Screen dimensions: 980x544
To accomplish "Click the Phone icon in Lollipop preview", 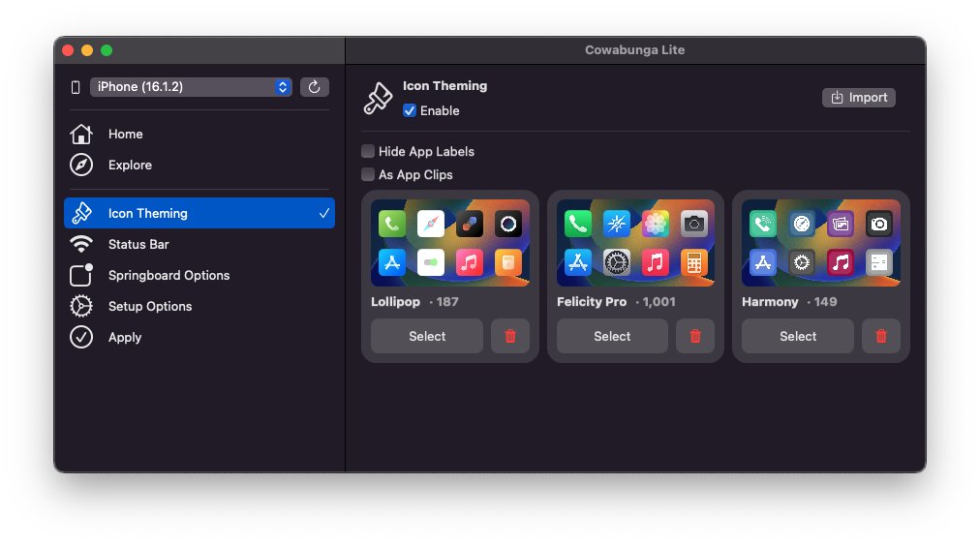I will coord(392,224).
